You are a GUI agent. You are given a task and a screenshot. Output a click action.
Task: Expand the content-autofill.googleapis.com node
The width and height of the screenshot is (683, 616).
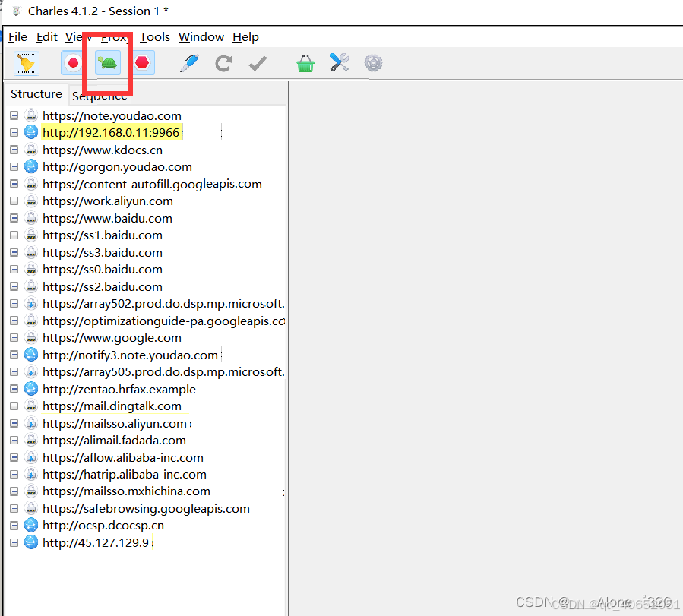(14, 184)
